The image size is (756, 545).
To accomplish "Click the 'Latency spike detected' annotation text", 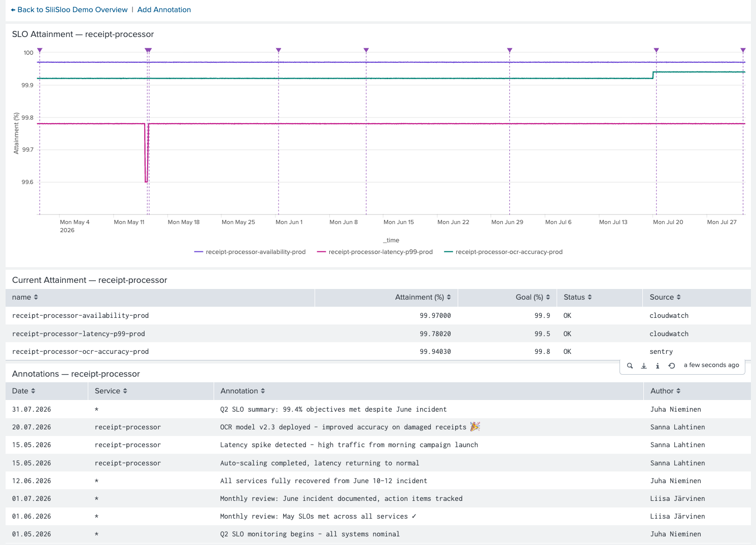I will [349, 445].
